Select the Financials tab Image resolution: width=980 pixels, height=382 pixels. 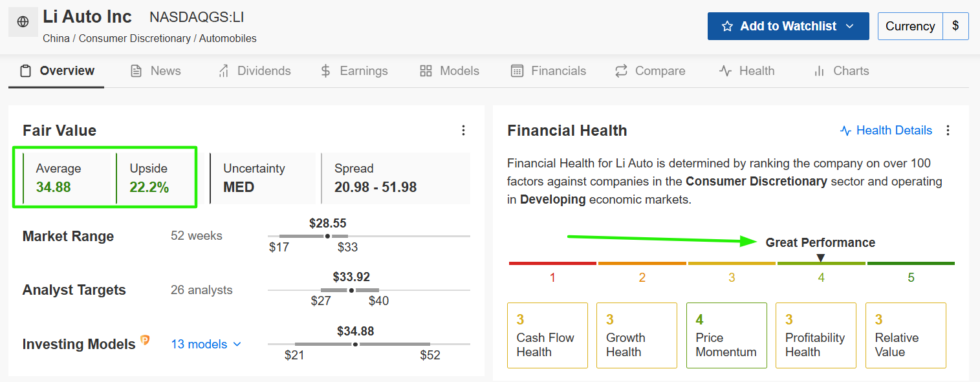click(x=549, y=71)
